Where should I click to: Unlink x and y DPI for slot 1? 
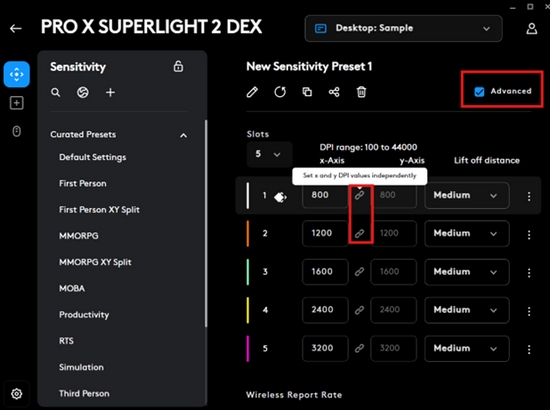[x=359, y=195]
